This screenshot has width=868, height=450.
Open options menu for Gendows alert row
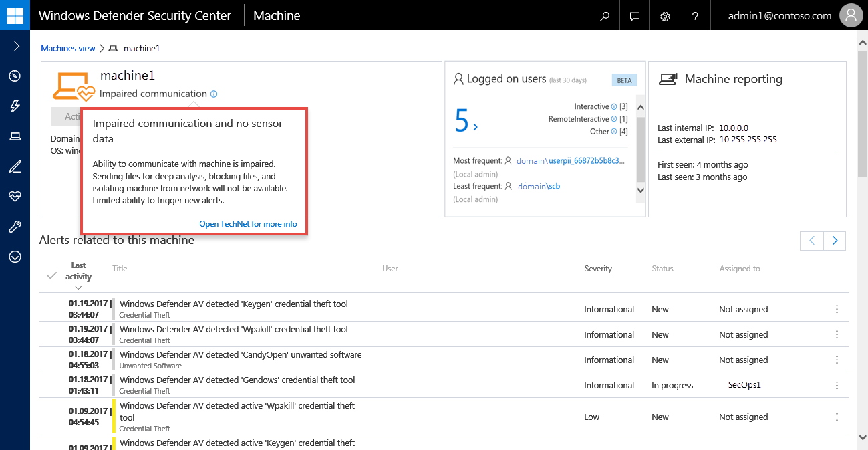pyautogui.click(x=837, y=385)
